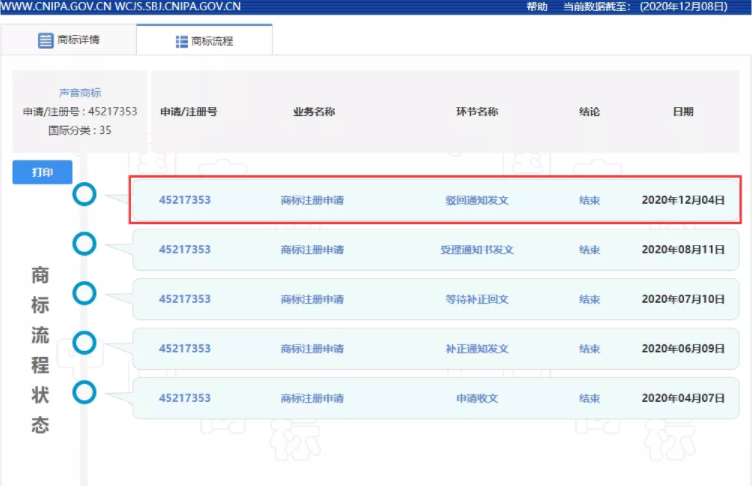Click the 环节名称 column header
Viewport: 752px width, 496px height.
[477, 112]
